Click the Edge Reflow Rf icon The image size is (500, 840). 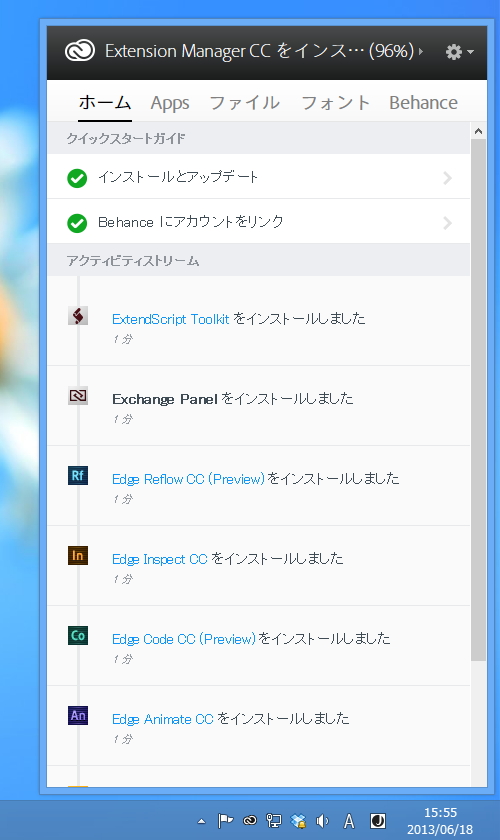[78, 476]
